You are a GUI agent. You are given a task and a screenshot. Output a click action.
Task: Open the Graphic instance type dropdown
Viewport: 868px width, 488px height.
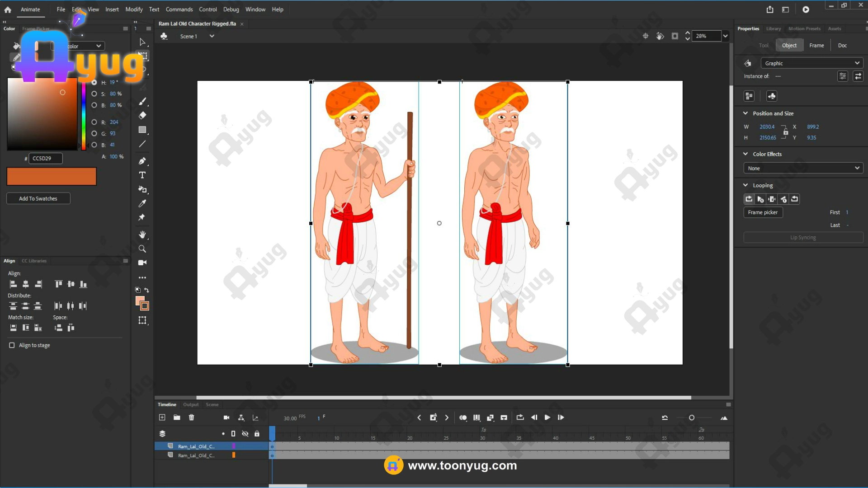click(x=812, y=63)
